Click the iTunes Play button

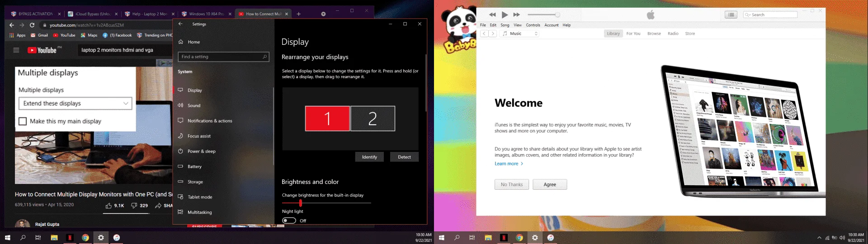point(505,15)
